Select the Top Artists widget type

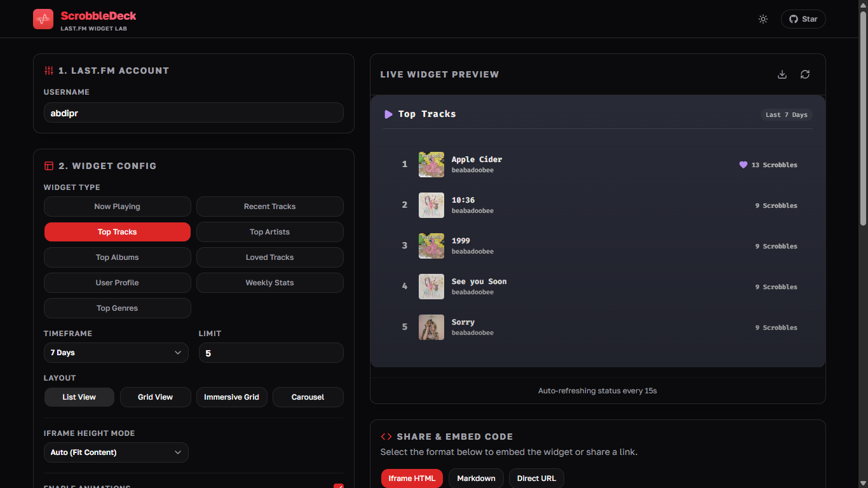[x=270, y=232]
